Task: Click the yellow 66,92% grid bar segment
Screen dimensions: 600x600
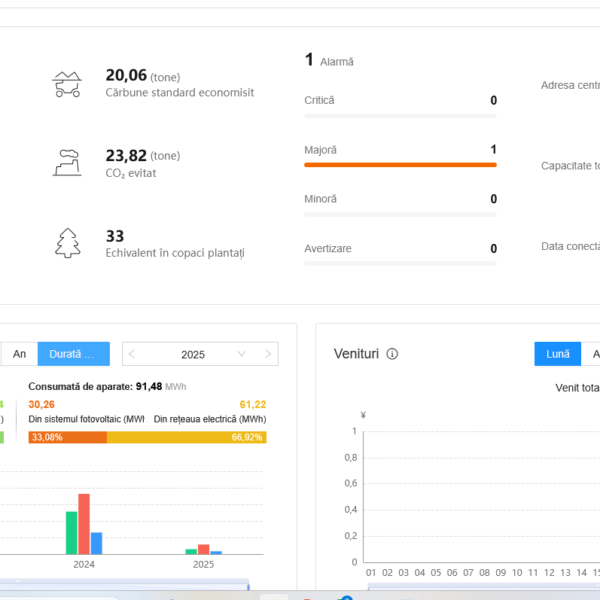Action: (x=186, y=437)
